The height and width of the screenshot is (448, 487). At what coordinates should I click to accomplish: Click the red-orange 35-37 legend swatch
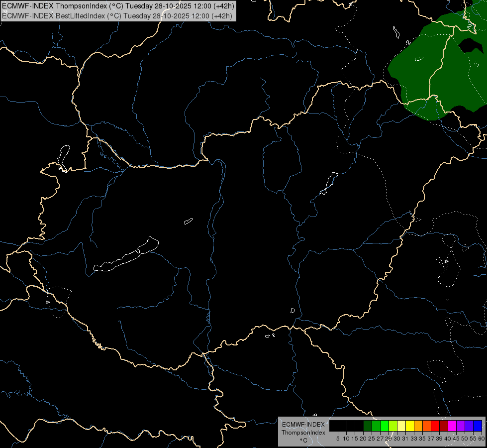point(427,426)
